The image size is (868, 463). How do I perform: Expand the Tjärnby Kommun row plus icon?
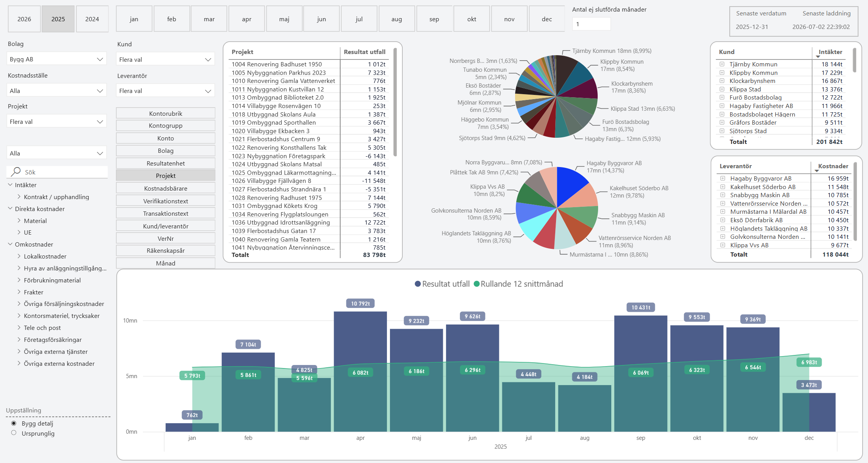722,64
